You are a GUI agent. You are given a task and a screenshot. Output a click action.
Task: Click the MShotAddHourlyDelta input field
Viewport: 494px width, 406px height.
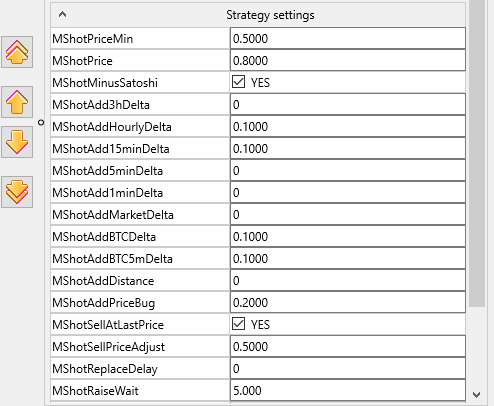[x=348, y=127]
